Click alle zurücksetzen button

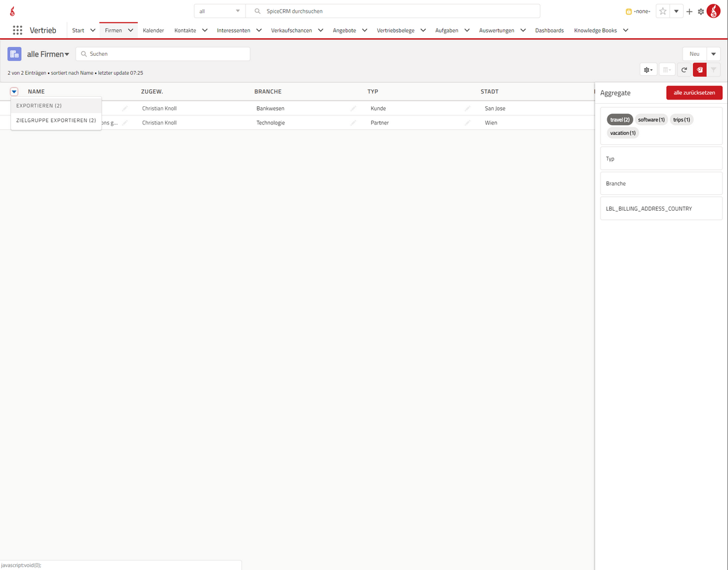(694, 93)
